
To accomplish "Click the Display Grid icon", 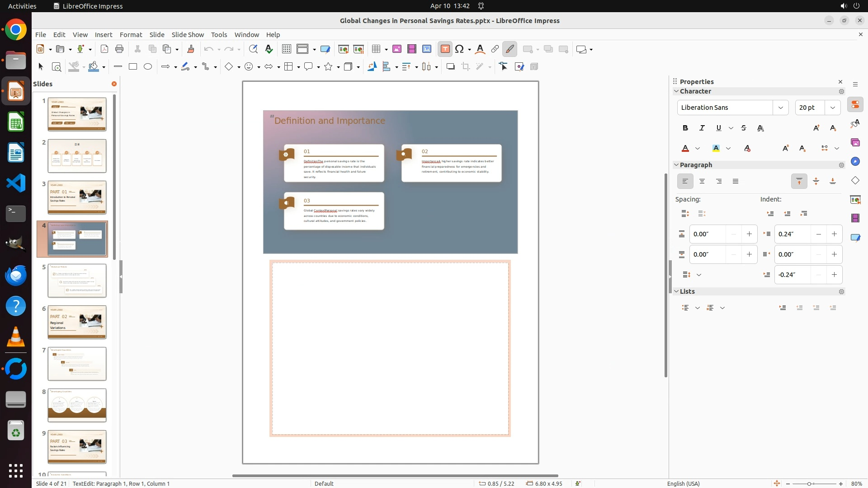I will 286,49.
